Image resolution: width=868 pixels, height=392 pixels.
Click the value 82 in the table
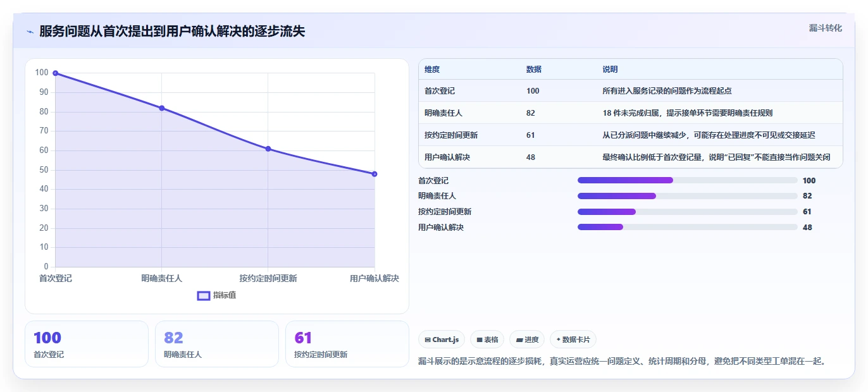coord(531,113)
